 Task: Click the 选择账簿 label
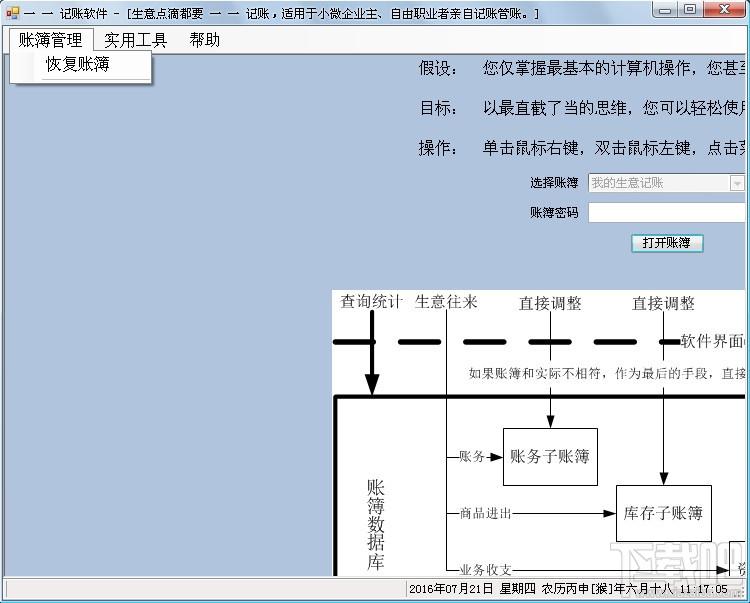click(x=554, y=183)
